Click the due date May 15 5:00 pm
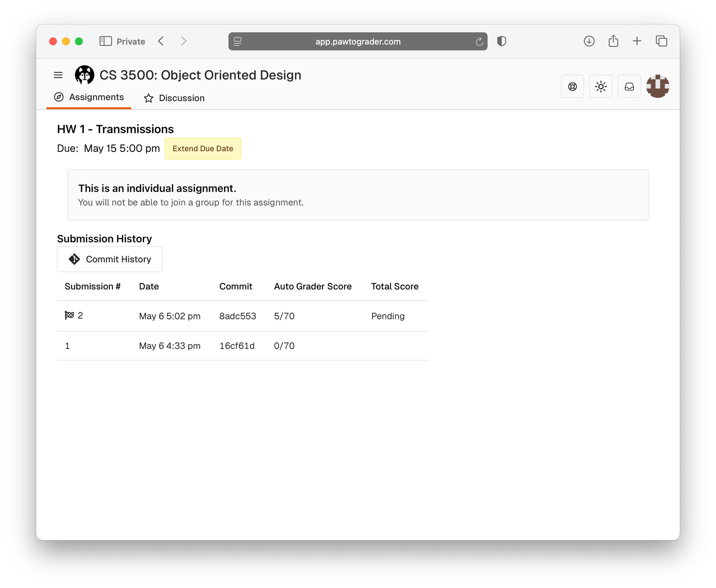 (122, 148)
